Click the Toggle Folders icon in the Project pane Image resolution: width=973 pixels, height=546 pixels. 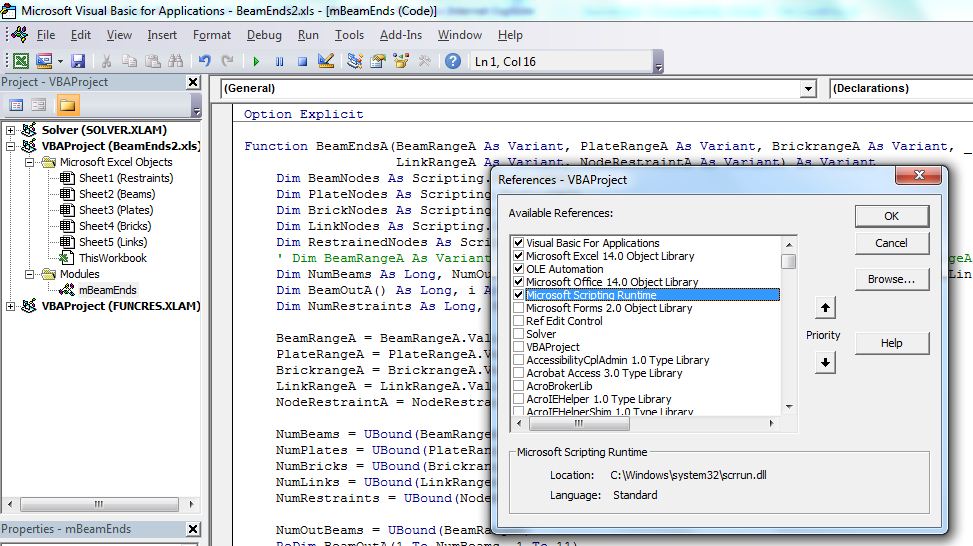(67, 105)
